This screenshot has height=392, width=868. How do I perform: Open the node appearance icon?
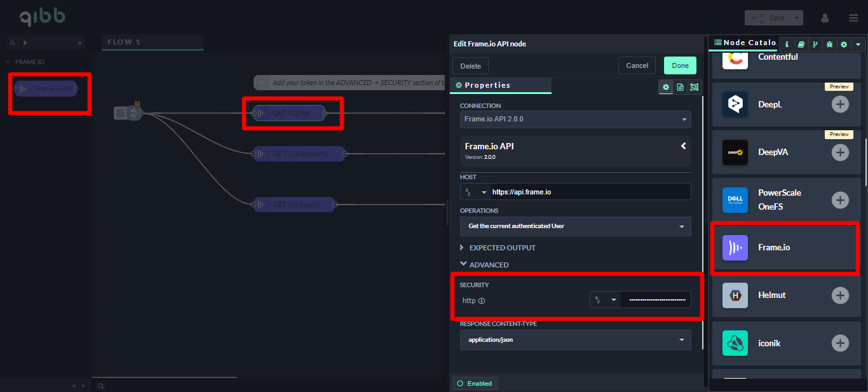click(x=694, y=87)
